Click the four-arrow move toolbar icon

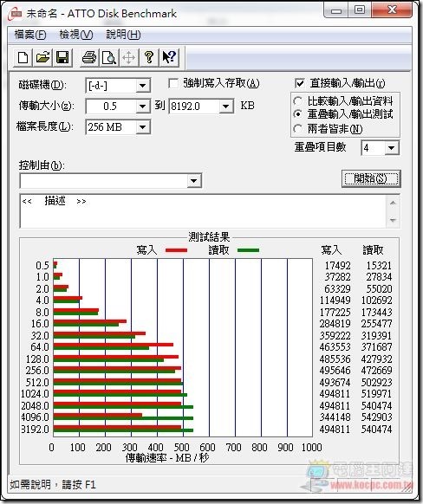129,57
